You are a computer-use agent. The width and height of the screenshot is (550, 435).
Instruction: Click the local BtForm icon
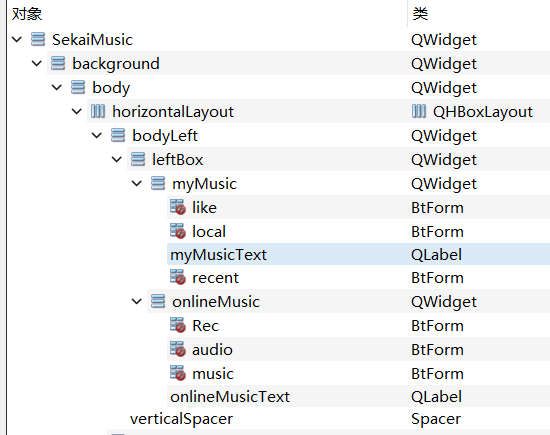(x=178, y=231)
